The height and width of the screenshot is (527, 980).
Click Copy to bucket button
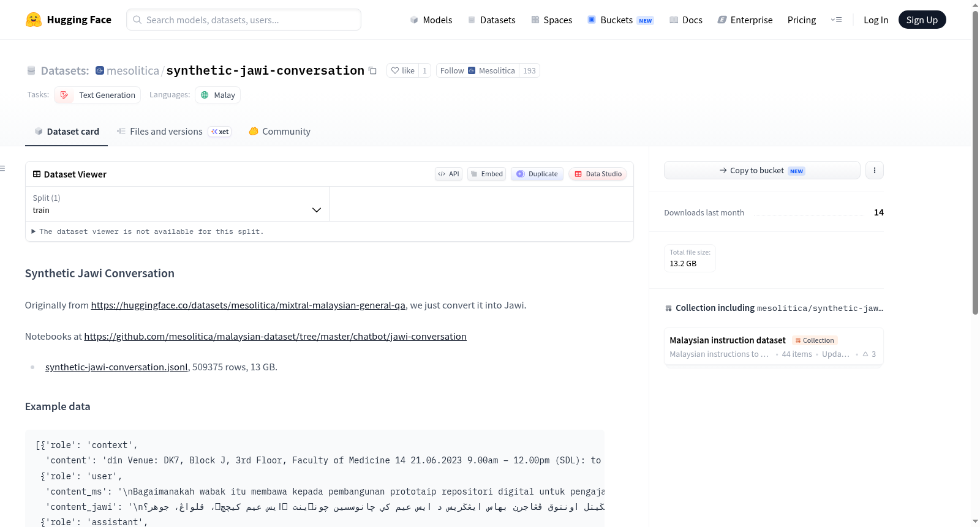[762, 170]
